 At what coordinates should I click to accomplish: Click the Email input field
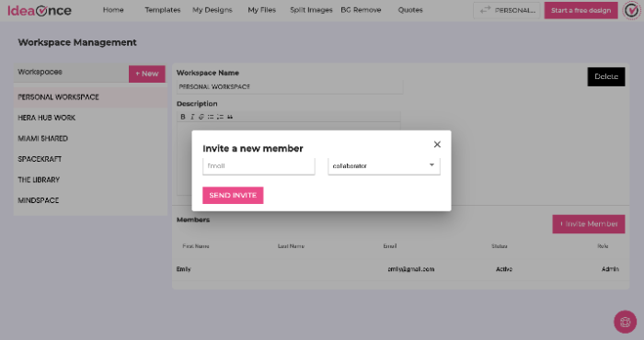click(259, 166)
